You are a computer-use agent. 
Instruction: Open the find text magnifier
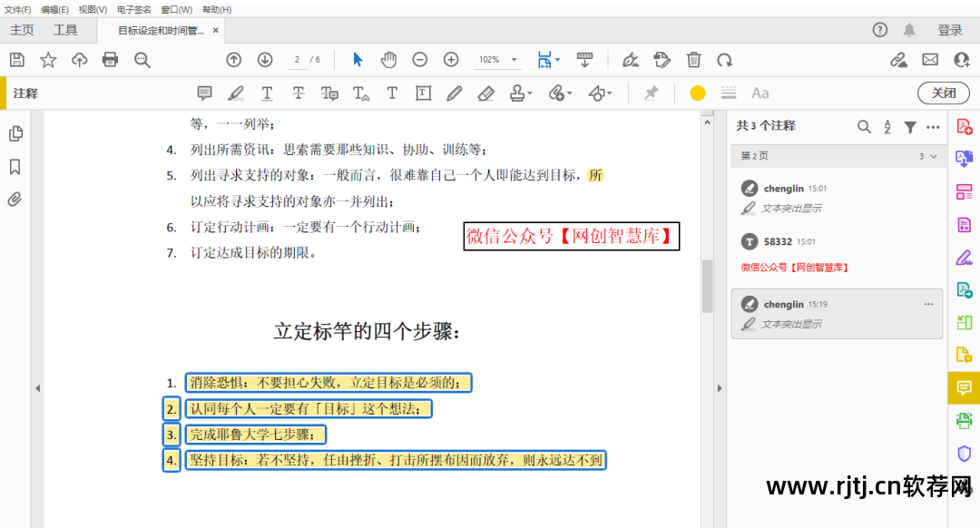coord(142,60)
